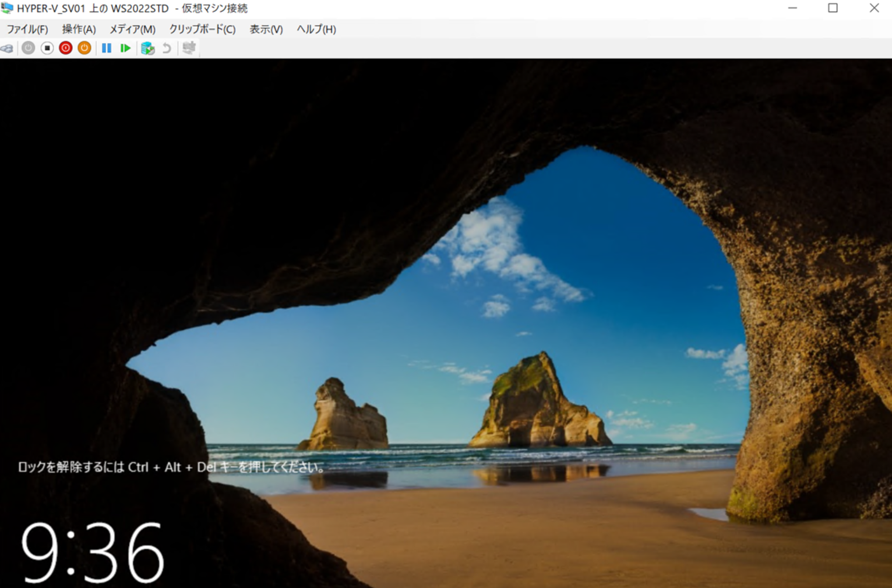This screenshot has width=892, height=588.
Task: Click the VM connection icon in title bar
Action: point(7,8)
